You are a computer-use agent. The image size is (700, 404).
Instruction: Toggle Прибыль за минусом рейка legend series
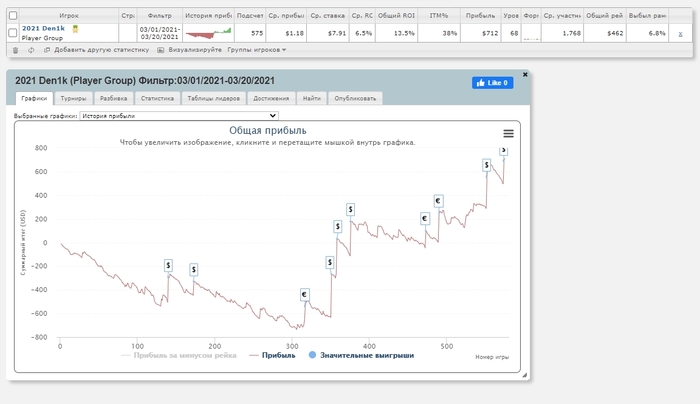[179, 355]
